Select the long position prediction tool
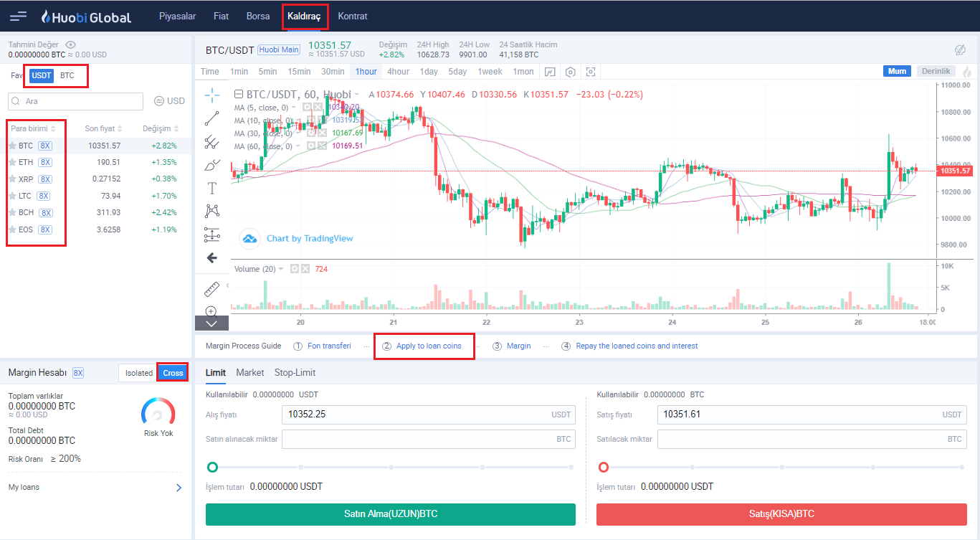This screenshot has height=540, width=980. point(211,235)
